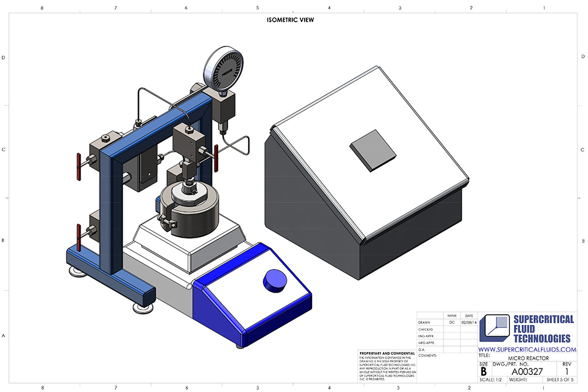
Task: Click the DC initials in NAME column
Action: tap(452, 323)
